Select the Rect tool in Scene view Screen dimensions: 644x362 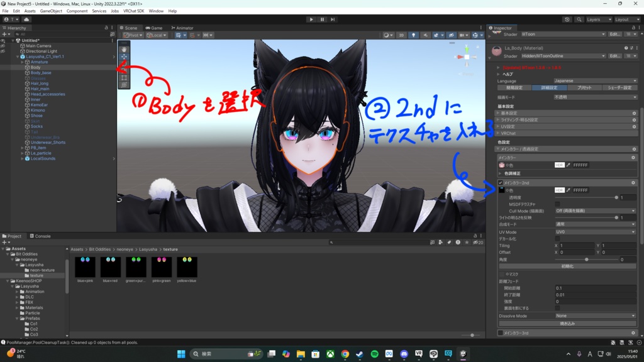coord(124,77)
